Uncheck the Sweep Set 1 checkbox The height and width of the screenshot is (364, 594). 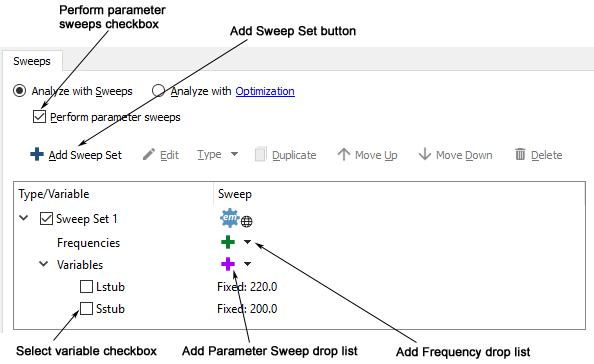click(46, 219)
